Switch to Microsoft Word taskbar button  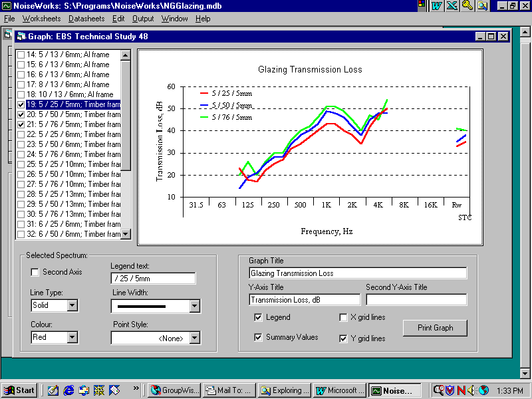(x=340, y=390)
